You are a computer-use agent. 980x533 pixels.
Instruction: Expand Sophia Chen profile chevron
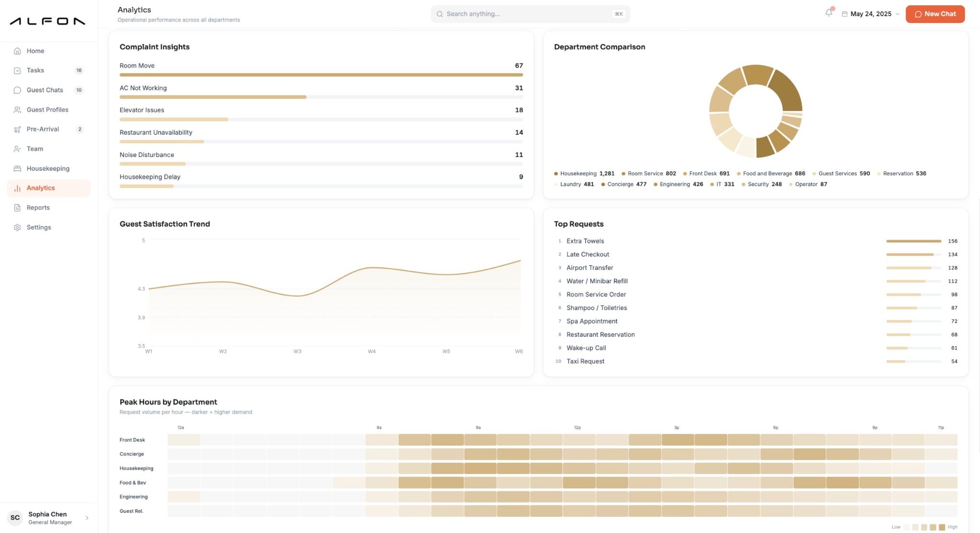coord(87,518)
